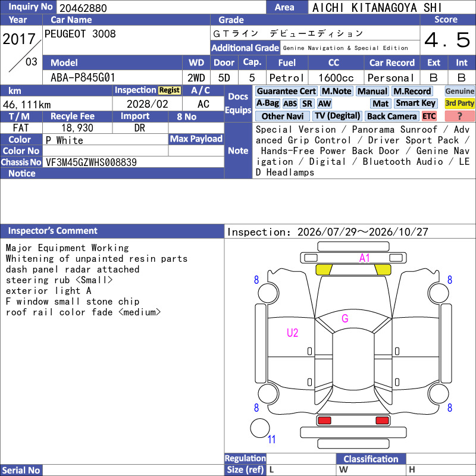Click the Size L field
476x476 pixels.
[x=301, y=470]
